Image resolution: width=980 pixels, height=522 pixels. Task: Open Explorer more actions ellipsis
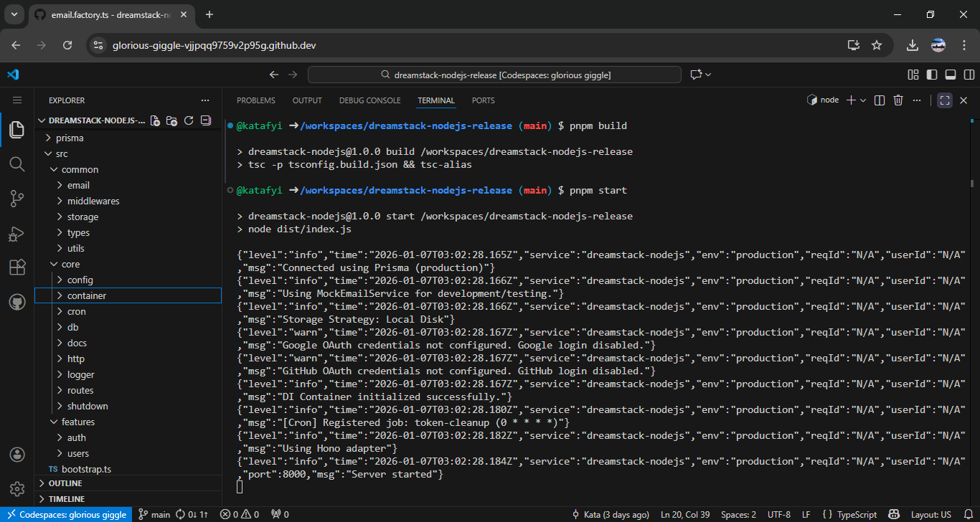[x=205, y=100]
